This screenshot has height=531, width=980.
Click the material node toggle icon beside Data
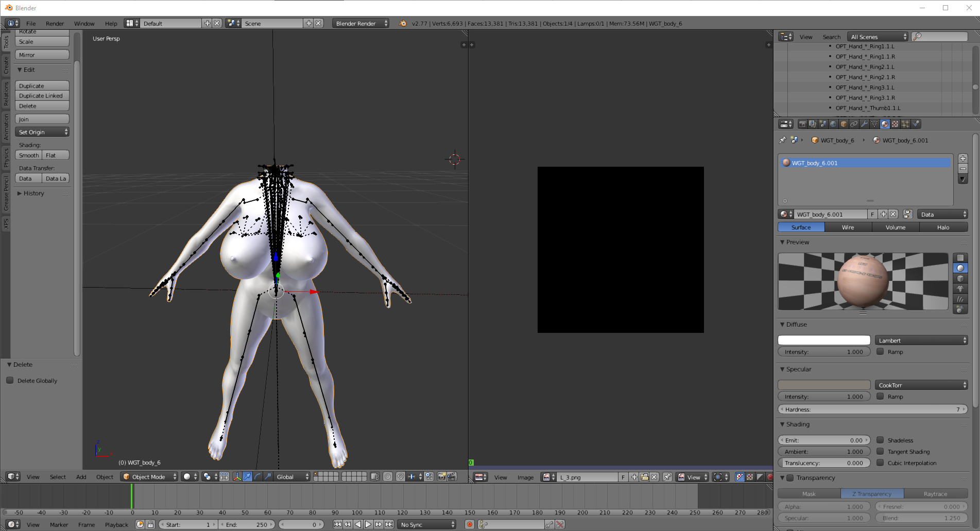(907, 215)
